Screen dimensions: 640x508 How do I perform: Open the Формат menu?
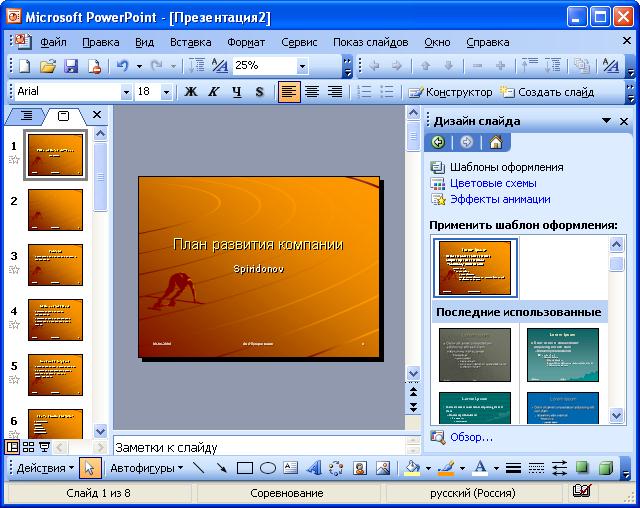[246, 42]
